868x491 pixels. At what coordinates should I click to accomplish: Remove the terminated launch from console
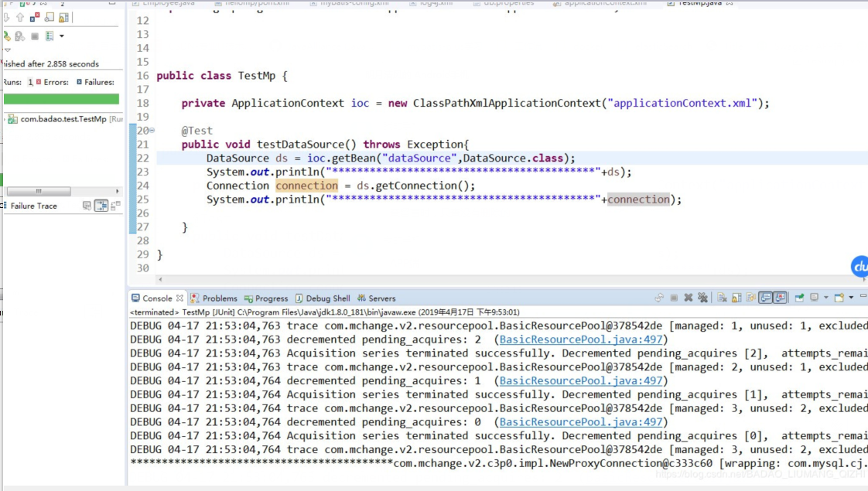pyautogui.click(x=688, y=298)
